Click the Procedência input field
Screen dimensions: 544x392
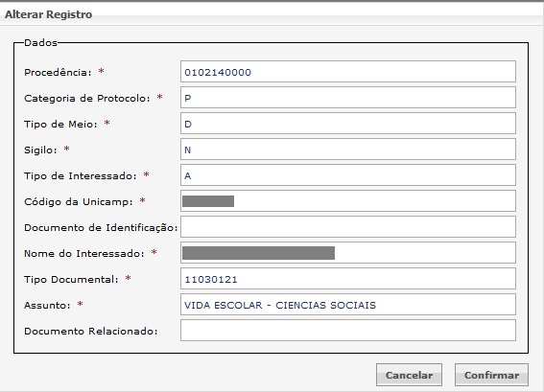click(x=348, y=71)
